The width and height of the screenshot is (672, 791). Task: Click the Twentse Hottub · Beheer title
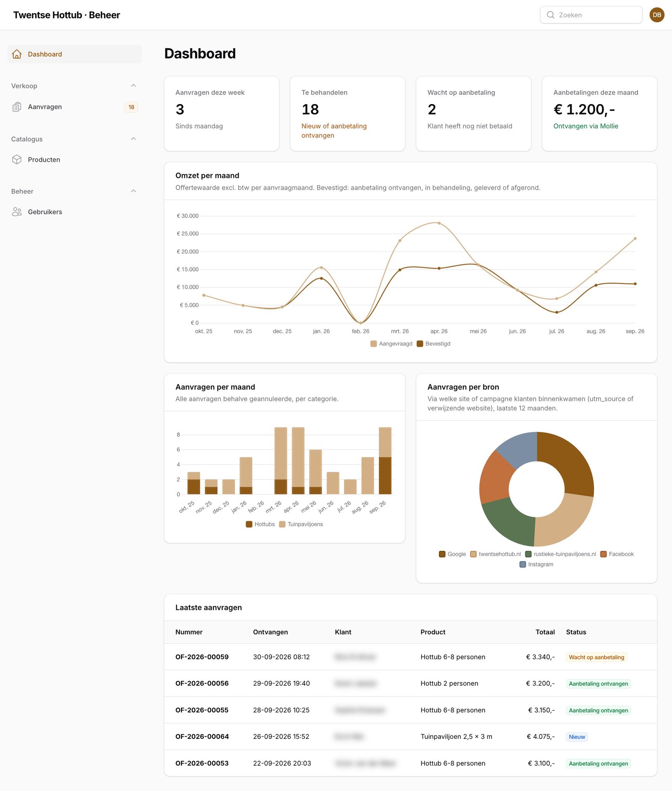tap(66, 15)
